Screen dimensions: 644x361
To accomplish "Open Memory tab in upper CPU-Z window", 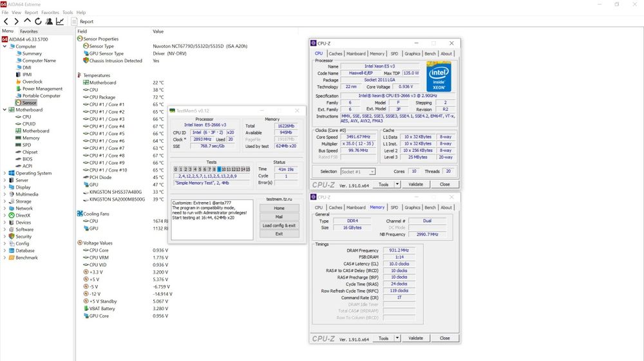I will (377, 54).
